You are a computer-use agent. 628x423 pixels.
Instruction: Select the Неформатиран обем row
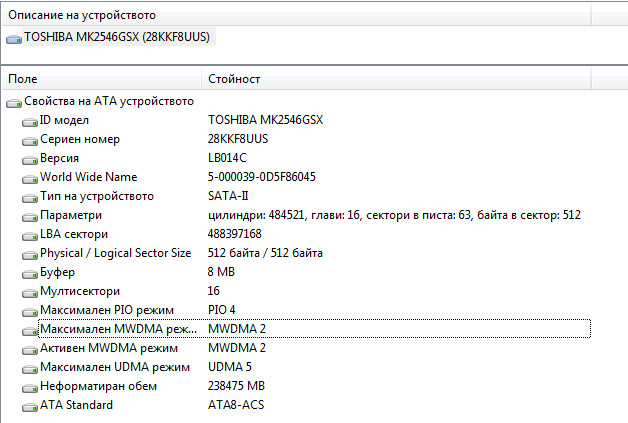click(98, 386)
